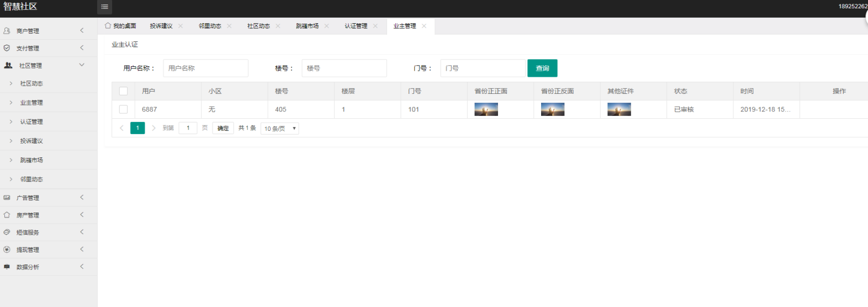Open the 身份证正面 thumbnail image
This screenshot has width=868, height=307.
pos(486,109)
